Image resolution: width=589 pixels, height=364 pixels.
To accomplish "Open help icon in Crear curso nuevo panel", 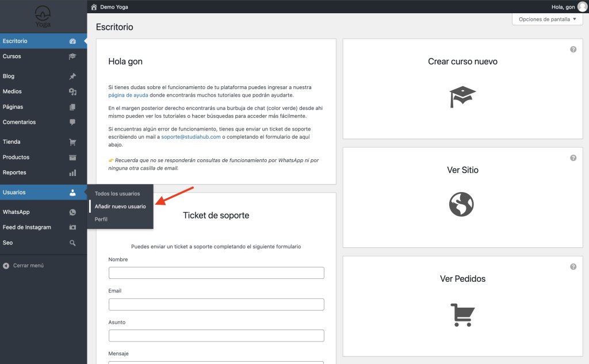I will (x=573, y=49).
